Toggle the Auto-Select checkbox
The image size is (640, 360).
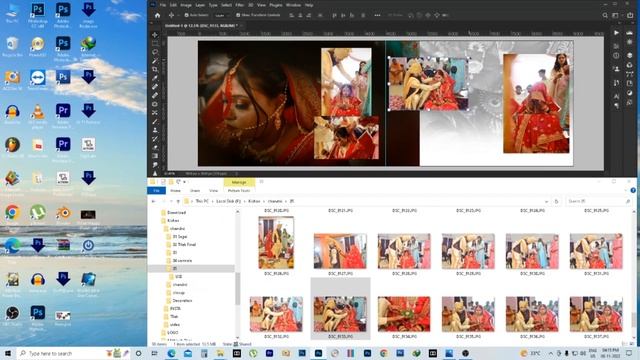(x=187, y=15)
